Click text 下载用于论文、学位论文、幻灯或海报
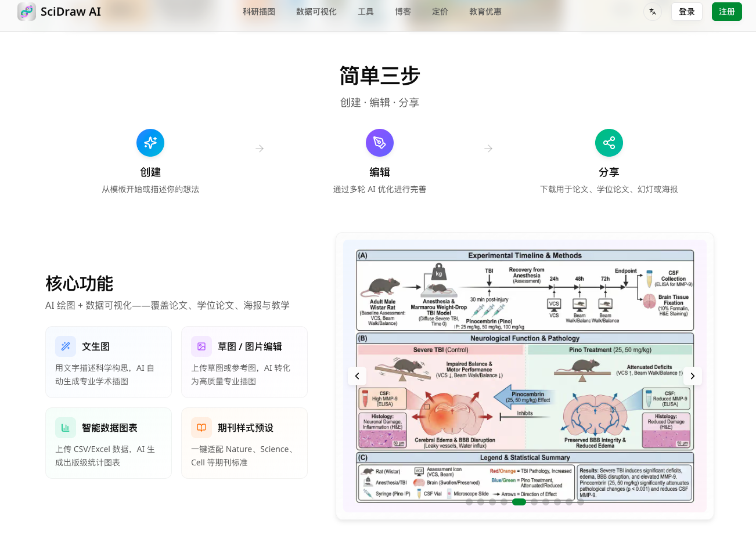This screenshot has width=756, height=553. pyautogui.click(x=609, y=189)
